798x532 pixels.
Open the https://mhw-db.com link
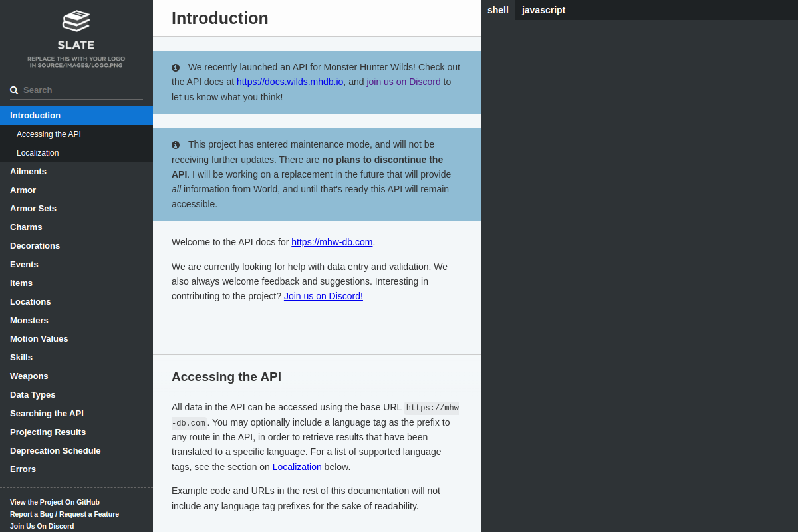pos(332,242)
